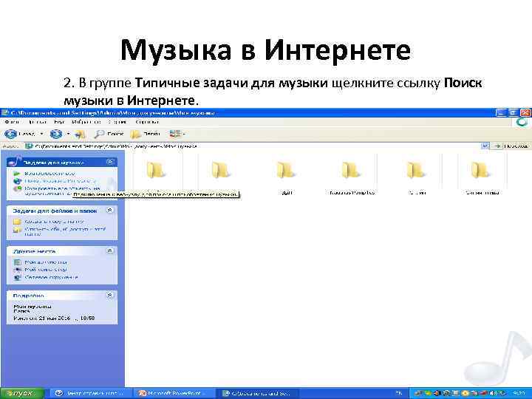Collapse the Подробно details panel
Screen dimensions: 532x399
click(x=109, y=295)
